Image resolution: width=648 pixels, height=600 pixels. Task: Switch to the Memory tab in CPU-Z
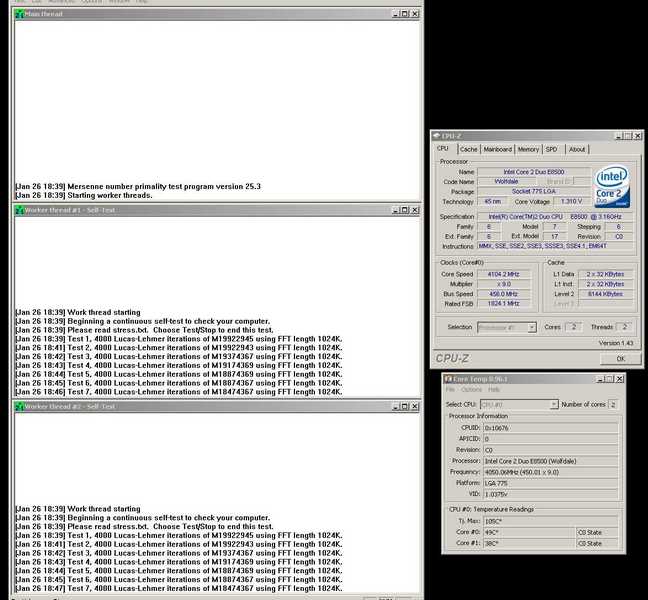click(x=528, y=149)
